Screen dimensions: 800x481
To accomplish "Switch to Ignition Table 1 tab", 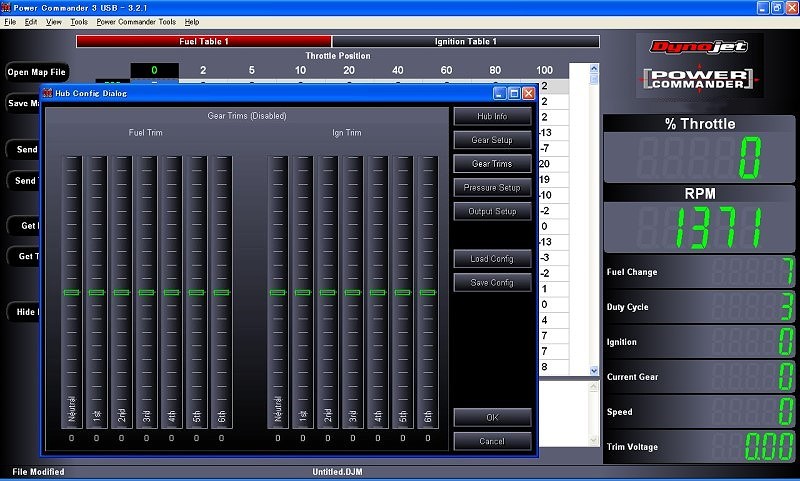I will [465, 41].
